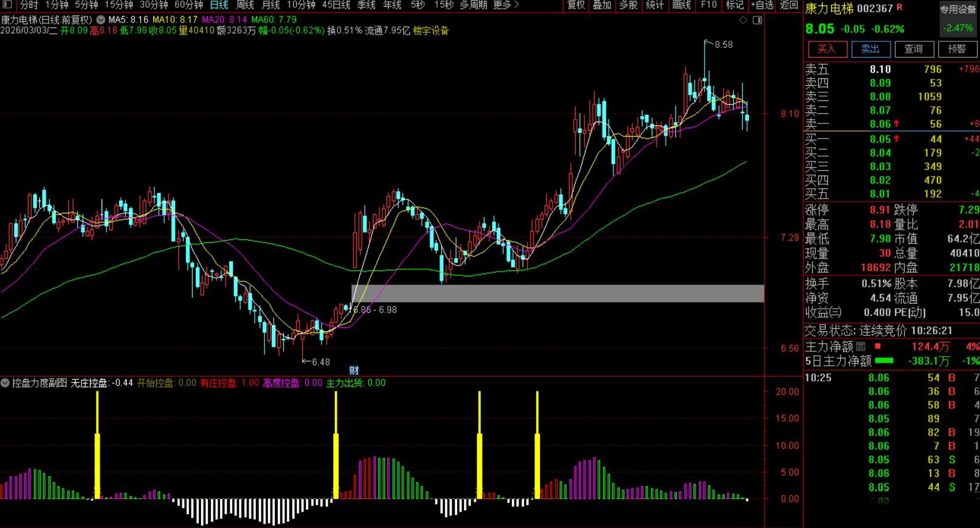Screen dimensions: 980x528
Task: Open F10 company information
Action: [x=708, y=5]
